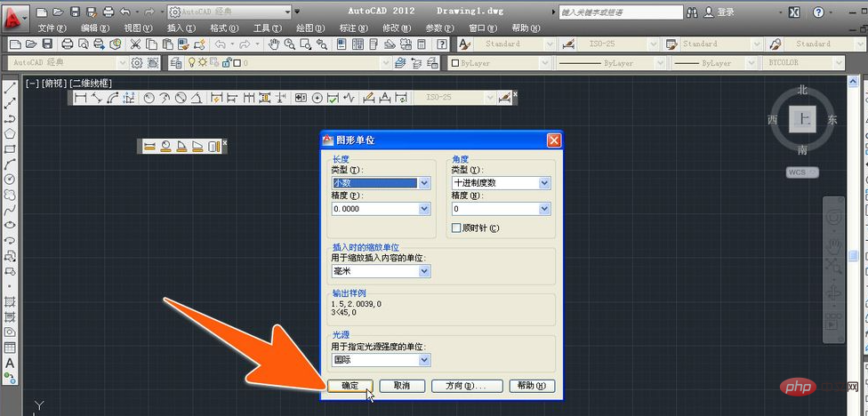Click the Match Properties brush icon
This screenshot has height=416, width=868.
(x=185, y=44)
